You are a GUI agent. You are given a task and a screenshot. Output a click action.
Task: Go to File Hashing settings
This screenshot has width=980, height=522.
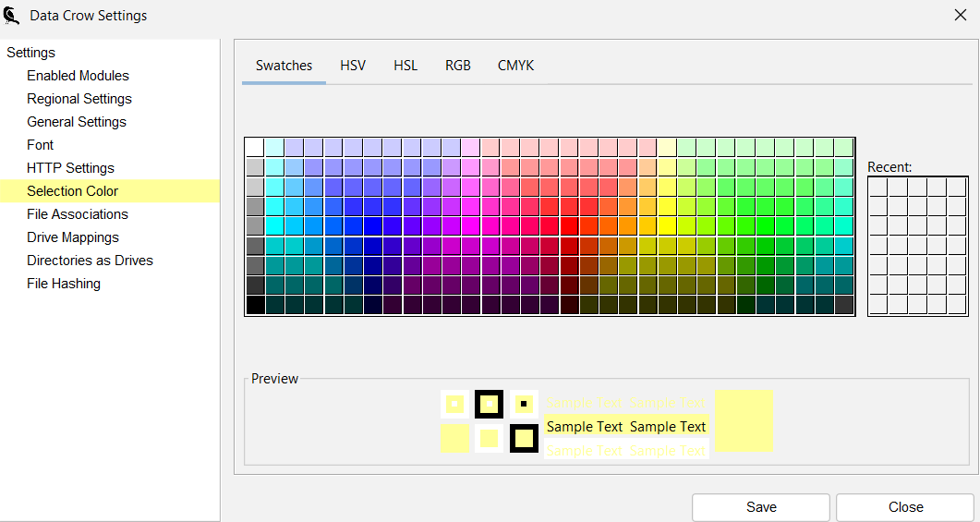click(x=64, y=284)
